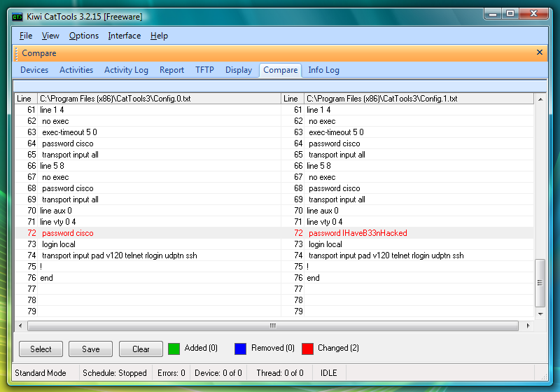
Task: Open the Options menu
Action: 84,36
